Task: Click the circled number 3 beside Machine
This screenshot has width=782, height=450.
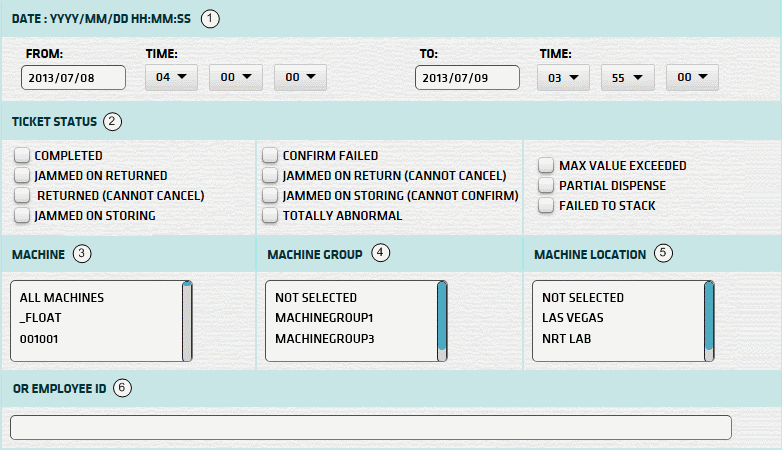Action: pos(82,254)
